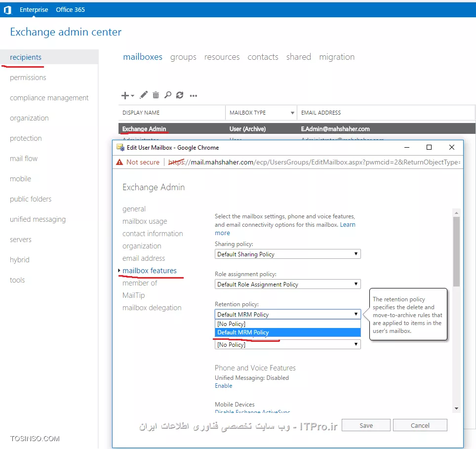Minimize the Edit User Mailbox window
Image resolution: width=476 pixels, height=449 pixels.
point(407,147)
